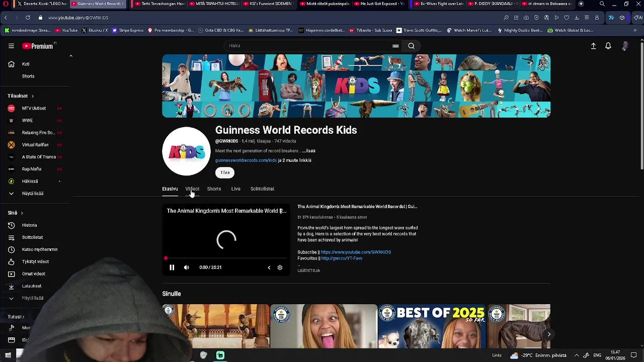This screenshot has height=362, width=644.
Task: Open Soittolistat in the left sidebar
Action: tap(32, 237)
